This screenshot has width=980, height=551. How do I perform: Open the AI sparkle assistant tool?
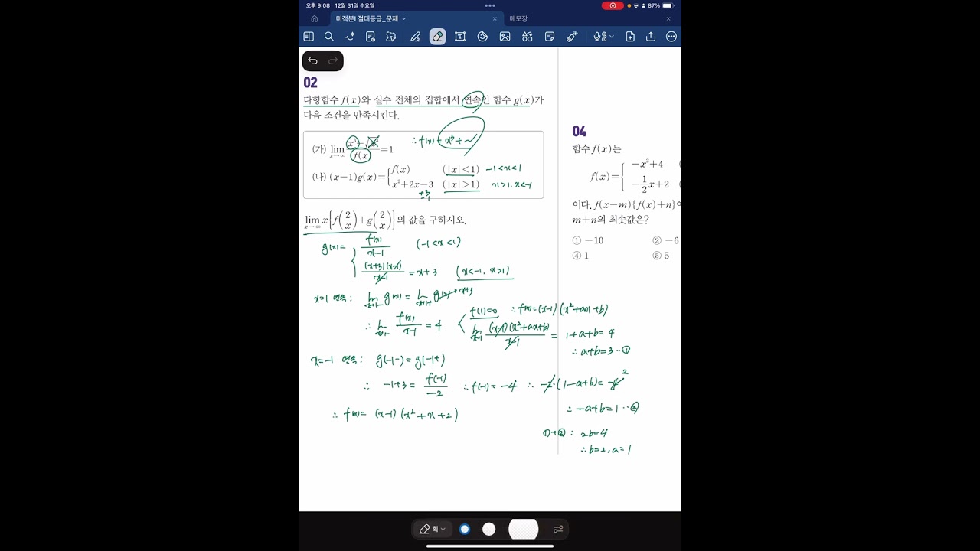coord(350,36)
